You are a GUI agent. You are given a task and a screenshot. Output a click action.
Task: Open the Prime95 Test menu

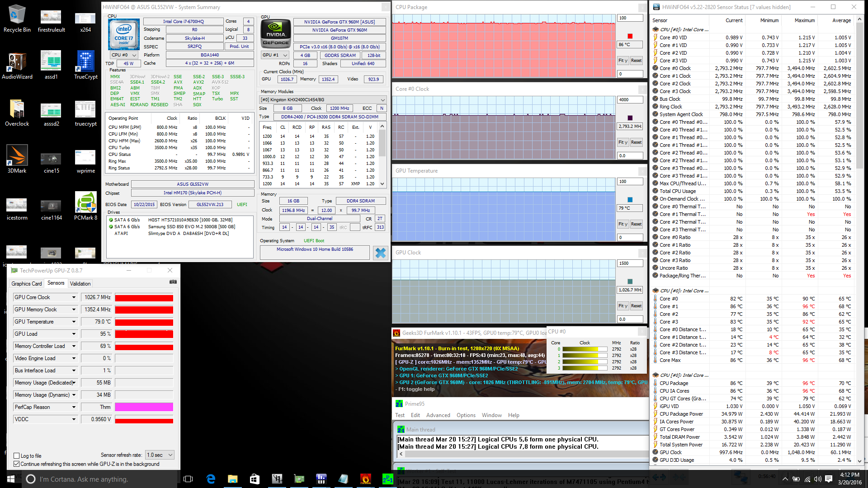pos(400,415)
